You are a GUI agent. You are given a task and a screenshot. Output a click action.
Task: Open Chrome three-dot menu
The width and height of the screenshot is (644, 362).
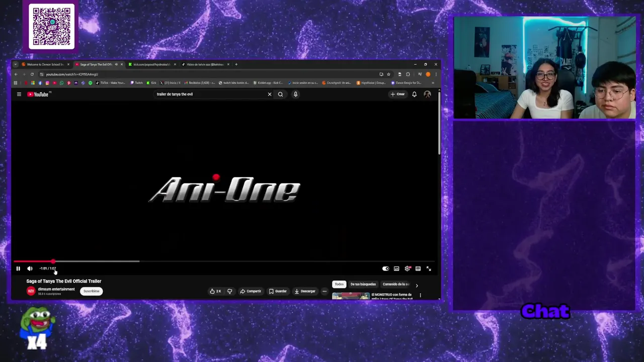click(436, 74)
